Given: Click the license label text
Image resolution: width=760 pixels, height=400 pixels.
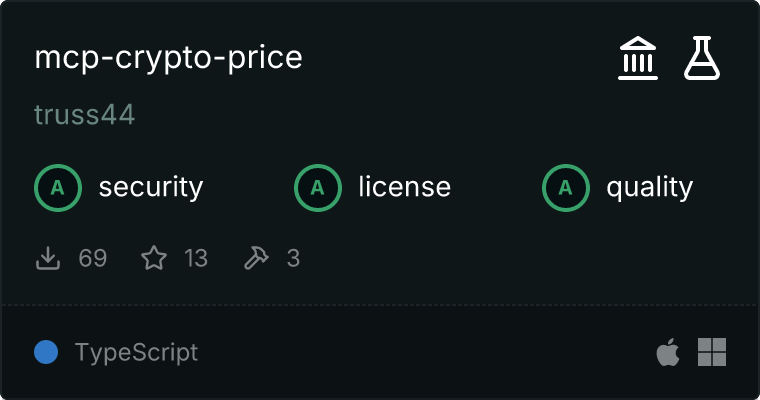Looking at the screenshot, I should tap(404, 187).
